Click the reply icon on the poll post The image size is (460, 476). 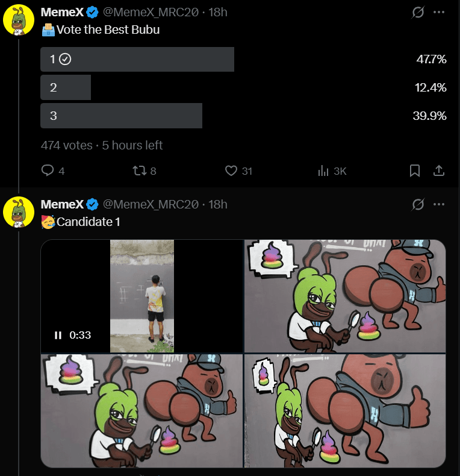[x=48, y=171]
